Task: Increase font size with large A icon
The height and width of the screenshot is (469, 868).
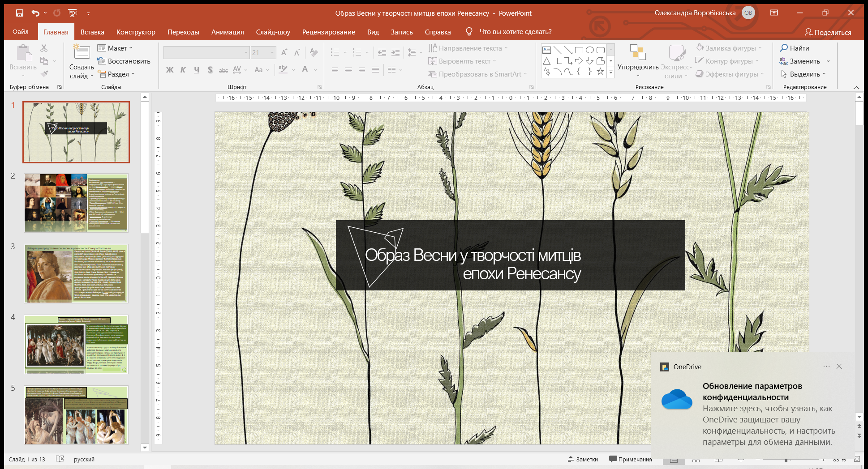Action: click(x=284, y=53)
